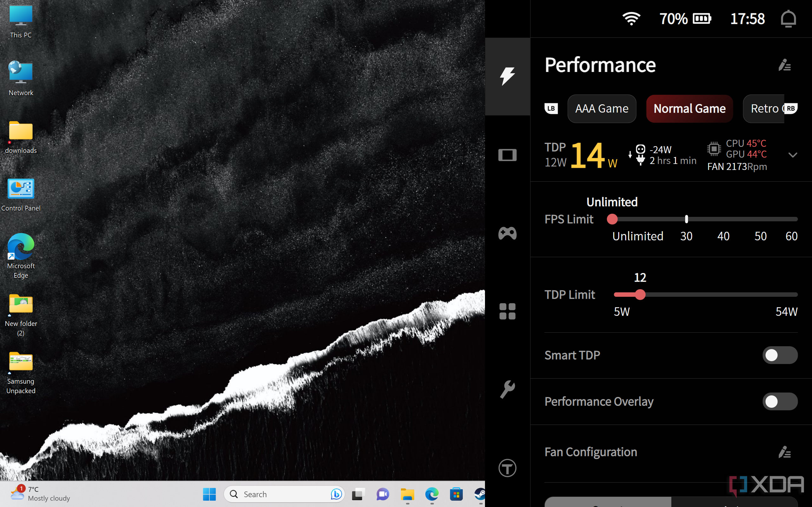Viewport: 812px width, 507px height.
Task: Click the 50 FPS limit label
Action: 760,236
